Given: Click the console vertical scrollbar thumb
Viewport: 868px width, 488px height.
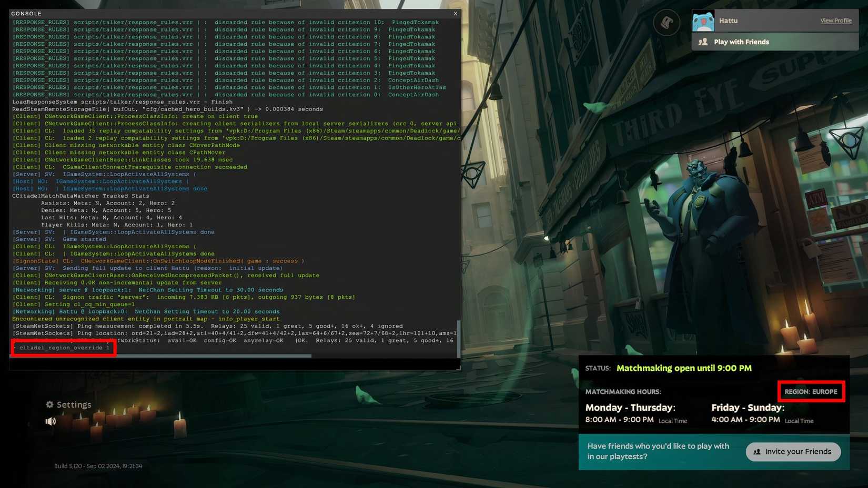Looking at the screenshot, I should point(458,337).
